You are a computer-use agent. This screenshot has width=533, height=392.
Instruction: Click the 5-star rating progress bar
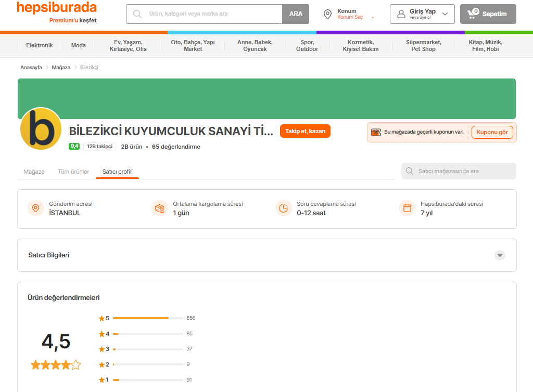pyautogui.click(x=148, y=318)
